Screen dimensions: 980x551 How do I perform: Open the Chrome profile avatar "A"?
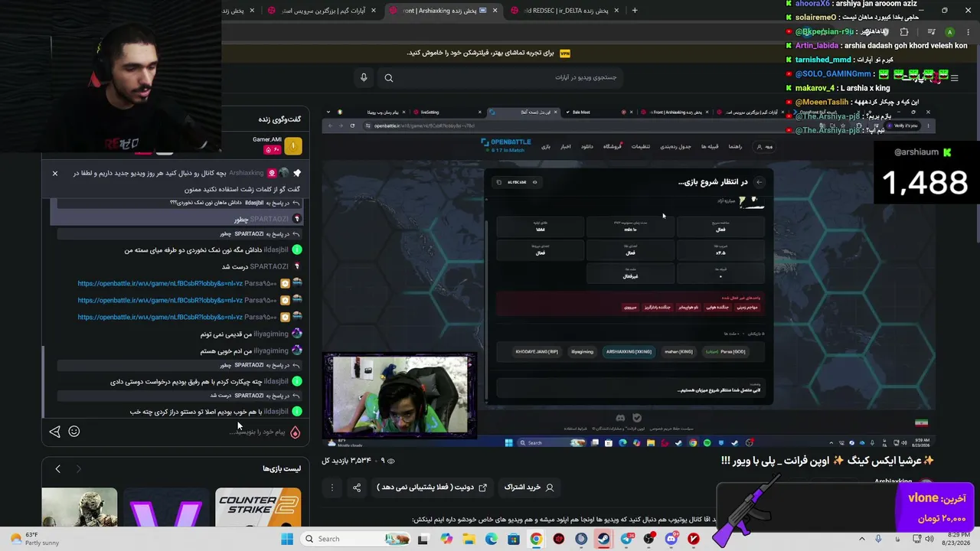coord(949,32)
